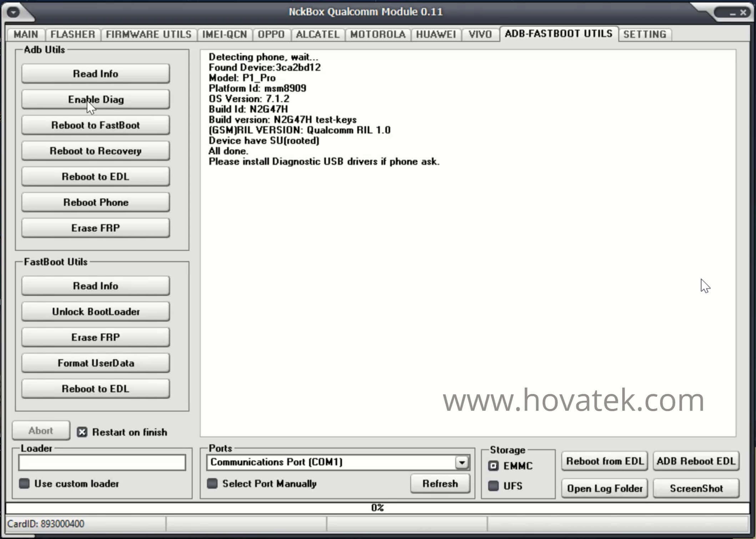Click the 0% progress bar

click(x=378, y=508)
